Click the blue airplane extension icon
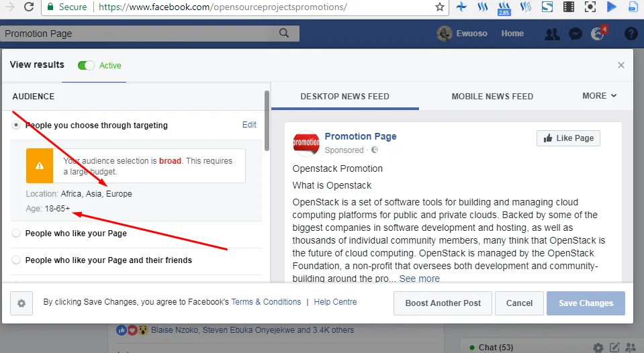 461,7
